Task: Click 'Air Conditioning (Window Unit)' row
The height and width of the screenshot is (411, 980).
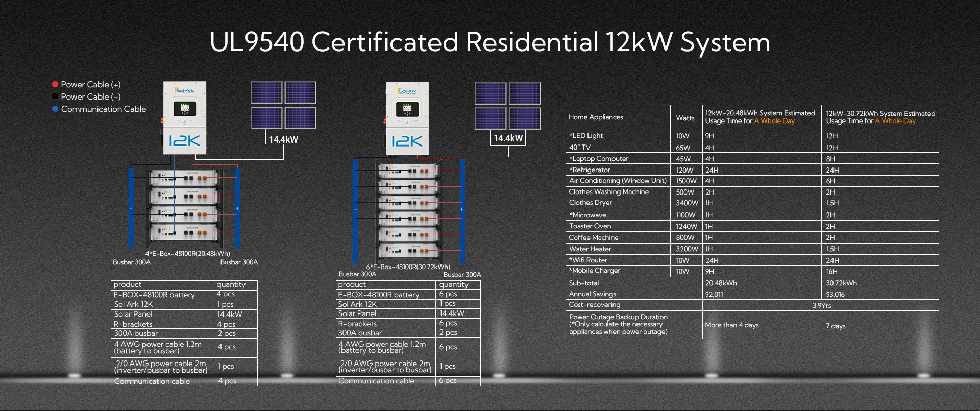Action: click(752, 181)
